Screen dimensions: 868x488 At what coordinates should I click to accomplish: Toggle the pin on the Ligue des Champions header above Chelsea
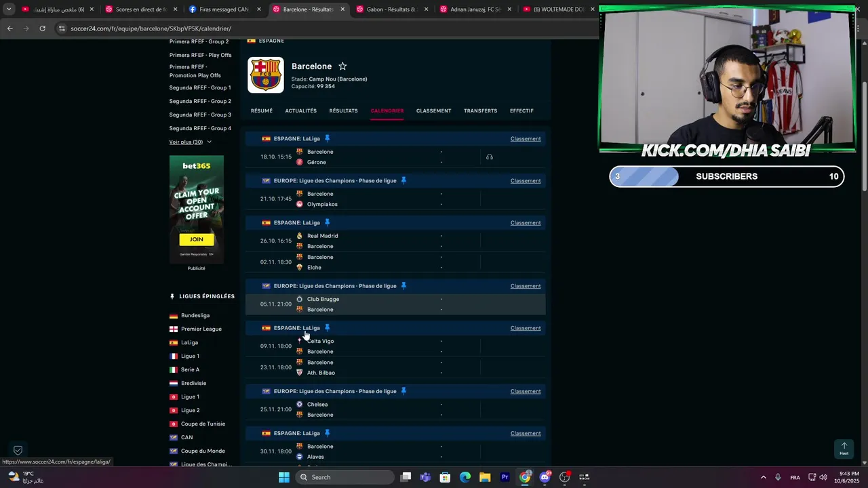(403, 391)
